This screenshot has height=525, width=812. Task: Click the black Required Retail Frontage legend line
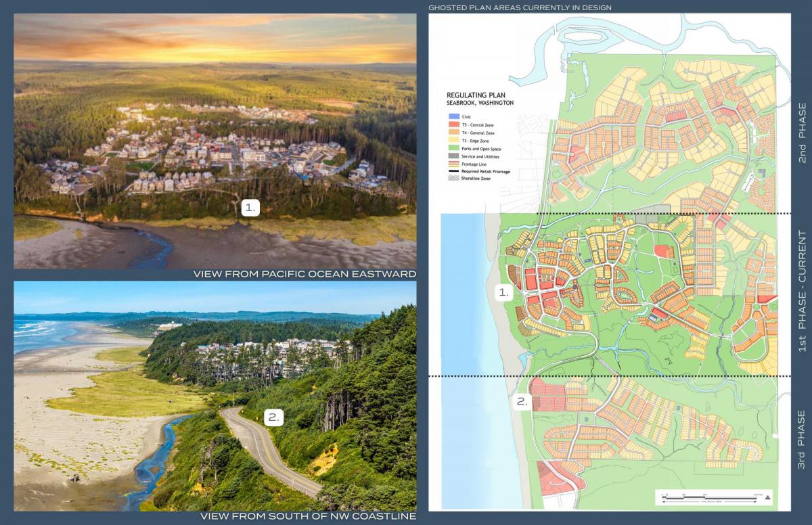pyautogui.click(x=453, y=172)
